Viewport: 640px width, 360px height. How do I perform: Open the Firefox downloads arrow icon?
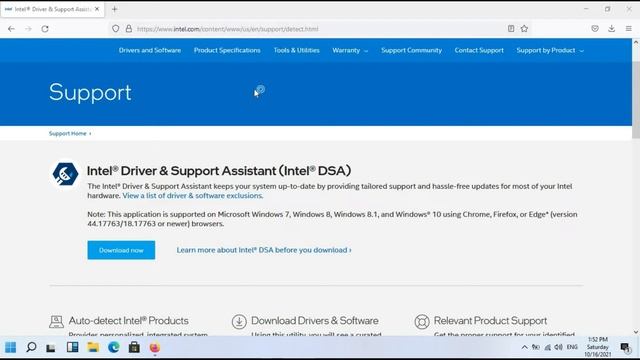[x=611, y=29]
